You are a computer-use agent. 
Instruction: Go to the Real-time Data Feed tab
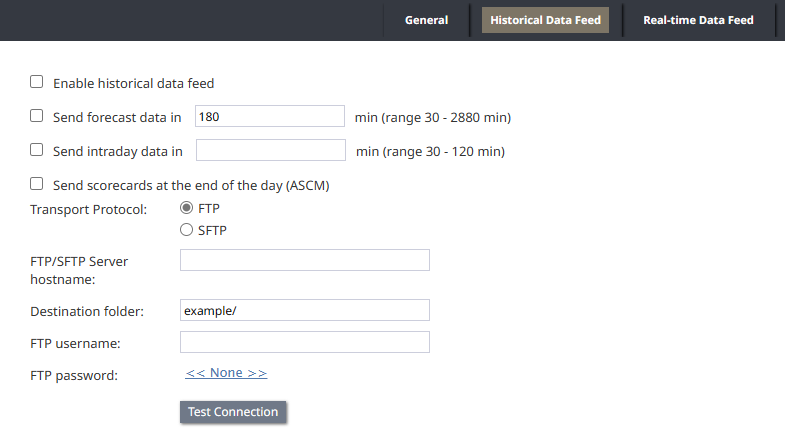coord(698,20)
